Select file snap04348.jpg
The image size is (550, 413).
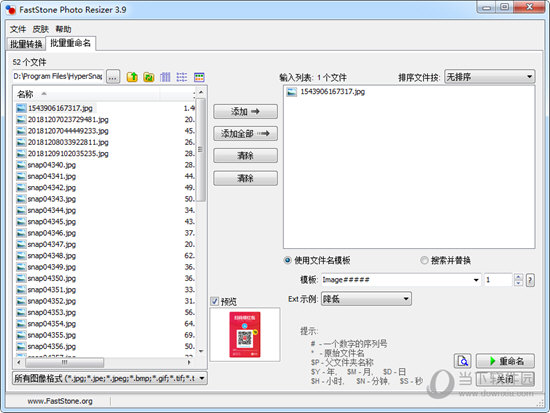coord(52,256)
